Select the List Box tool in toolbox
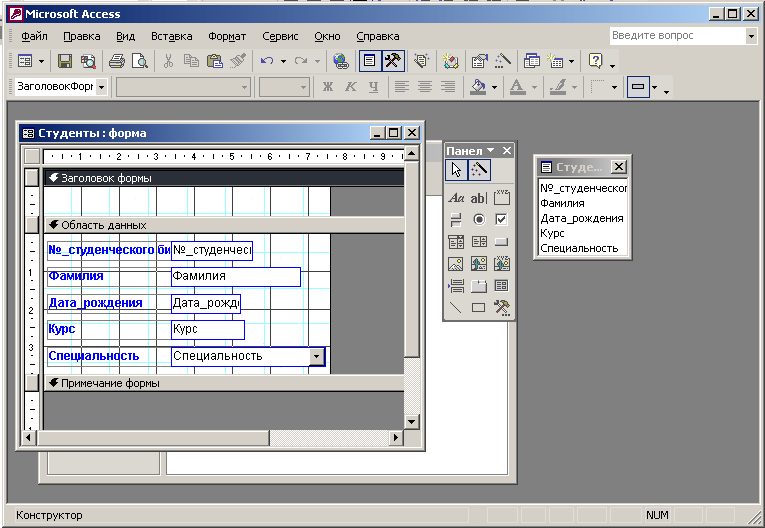 point(479,242)
